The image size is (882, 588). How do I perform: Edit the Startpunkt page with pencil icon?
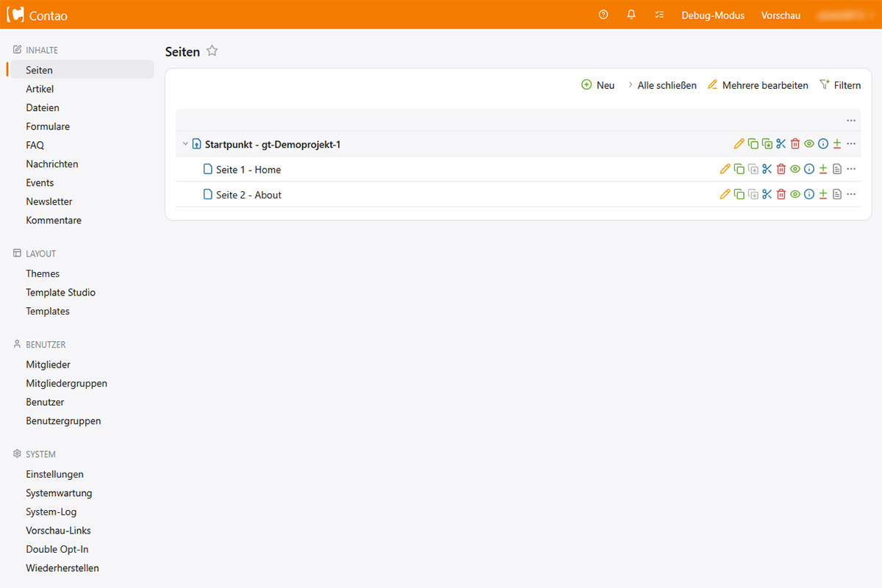coord(739,144)
